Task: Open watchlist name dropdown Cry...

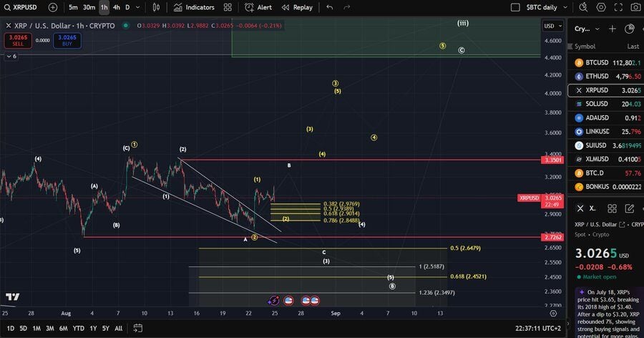Action: pos(587,29)
